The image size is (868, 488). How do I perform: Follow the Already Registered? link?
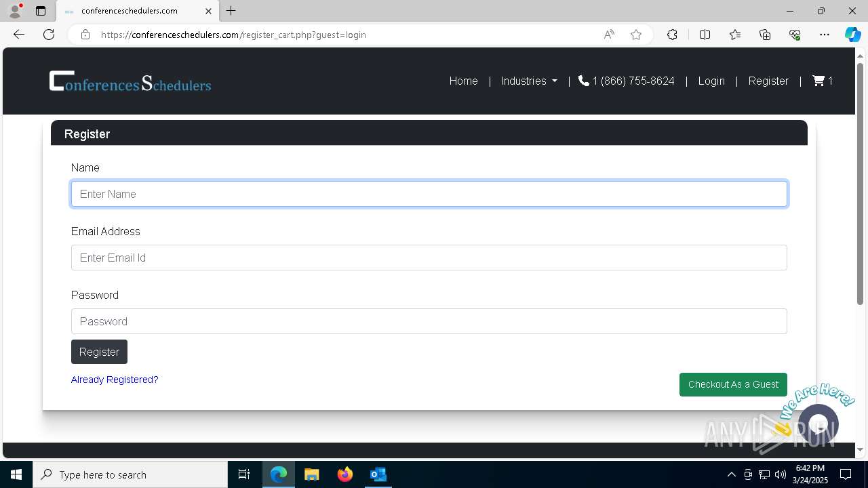(115, 380)
